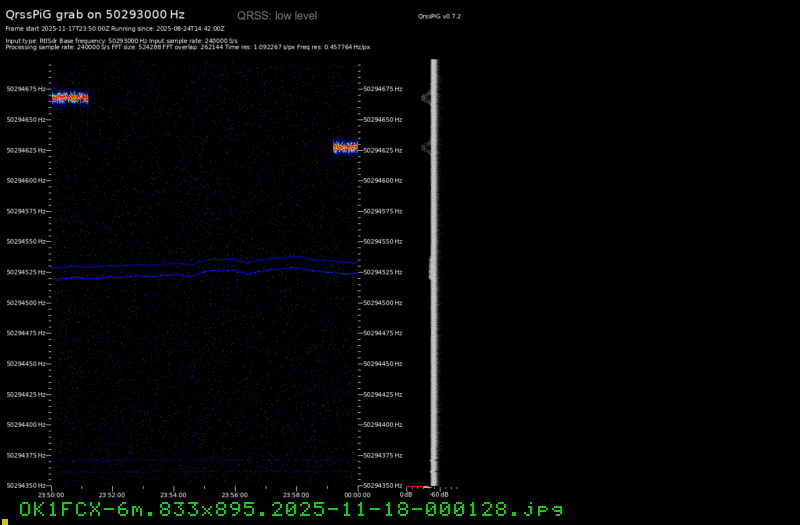Click the grey vertical spectrum strip on the right
The height and width of the screenshot is (525, 800).
coord(433,270)
